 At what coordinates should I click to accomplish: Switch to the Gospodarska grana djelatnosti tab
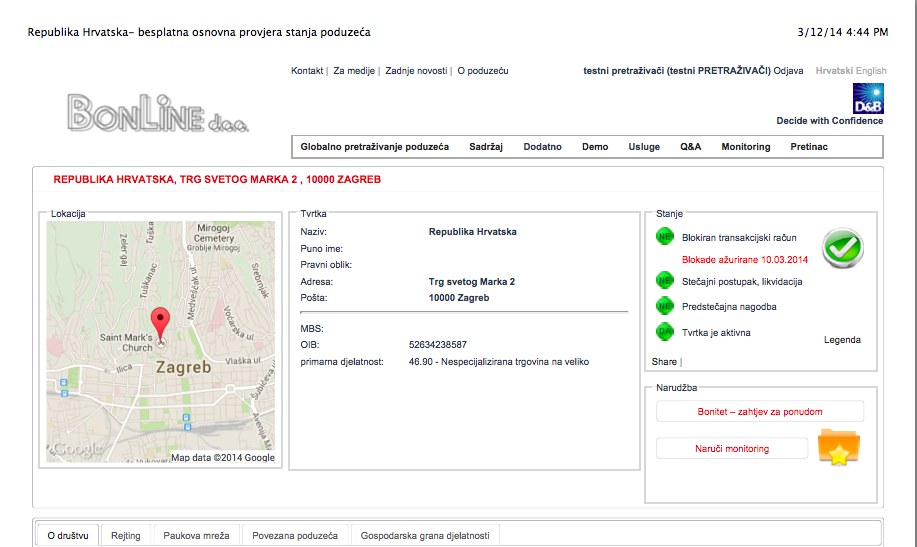[x=425, y=536]
